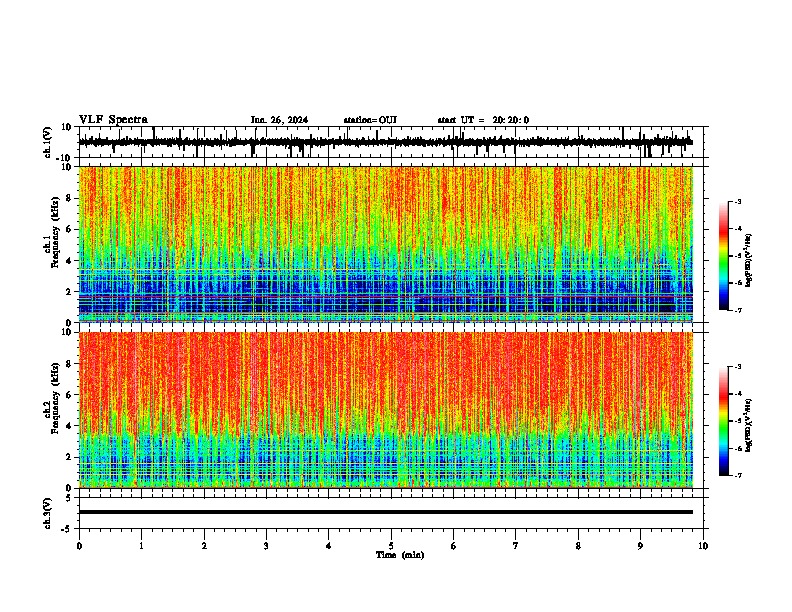Click the "-7" label on ch.1 color bar
Image resolution: width=792 pixels, height=612 pixels.
(x=737, y=310)
